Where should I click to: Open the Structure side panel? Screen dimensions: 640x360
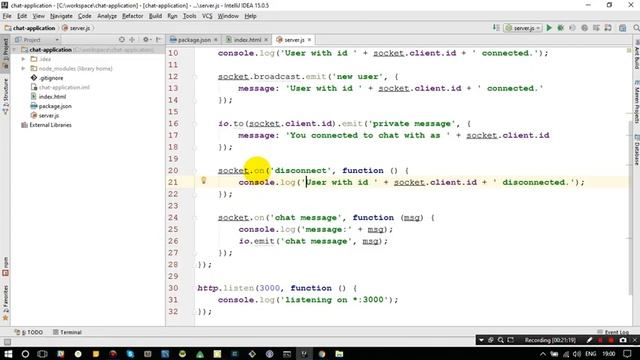pos(5,96)
